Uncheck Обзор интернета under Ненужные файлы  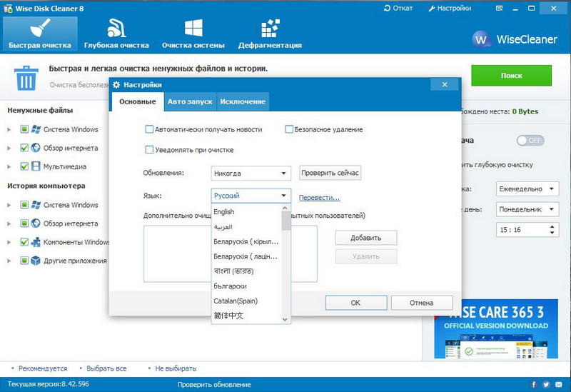pos(24,148)
